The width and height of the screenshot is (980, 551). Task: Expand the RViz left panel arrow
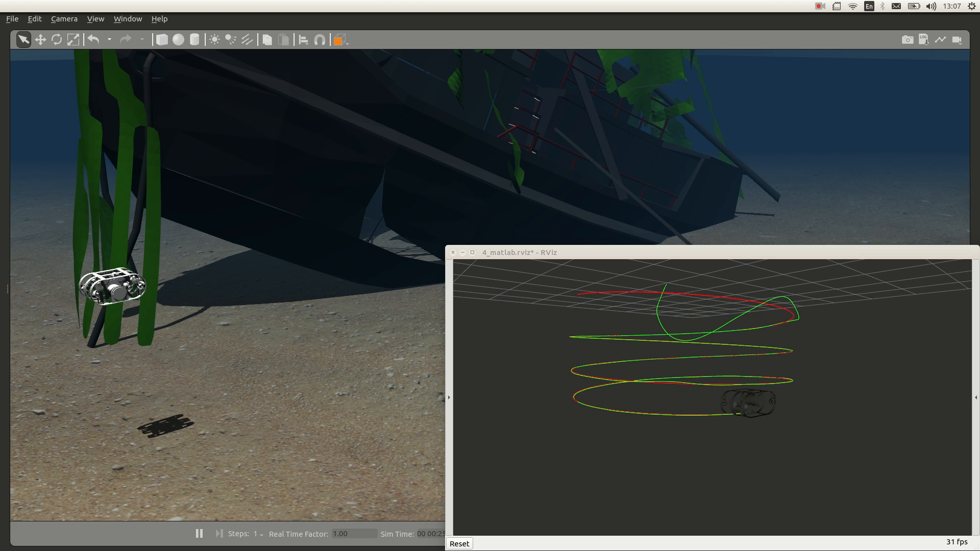tap(449, 397)
